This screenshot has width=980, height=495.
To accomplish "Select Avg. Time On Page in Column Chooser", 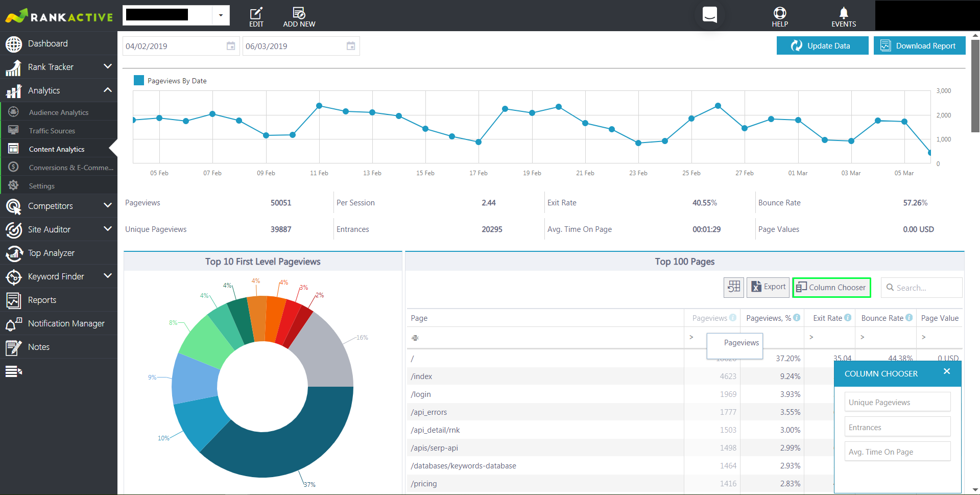I will click(897, 452).
